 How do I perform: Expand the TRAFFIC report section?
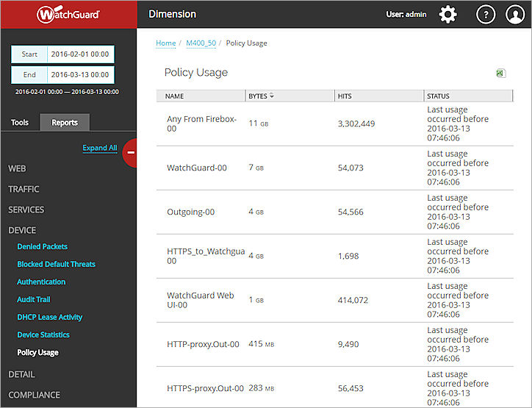coord(24,189)
